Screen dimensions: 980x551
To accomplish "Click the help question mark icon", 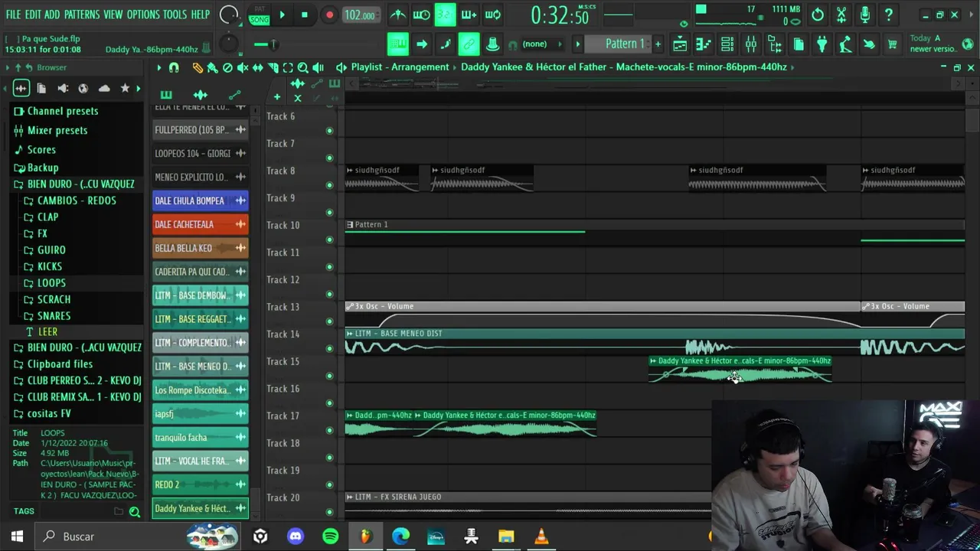I will 889,15.
